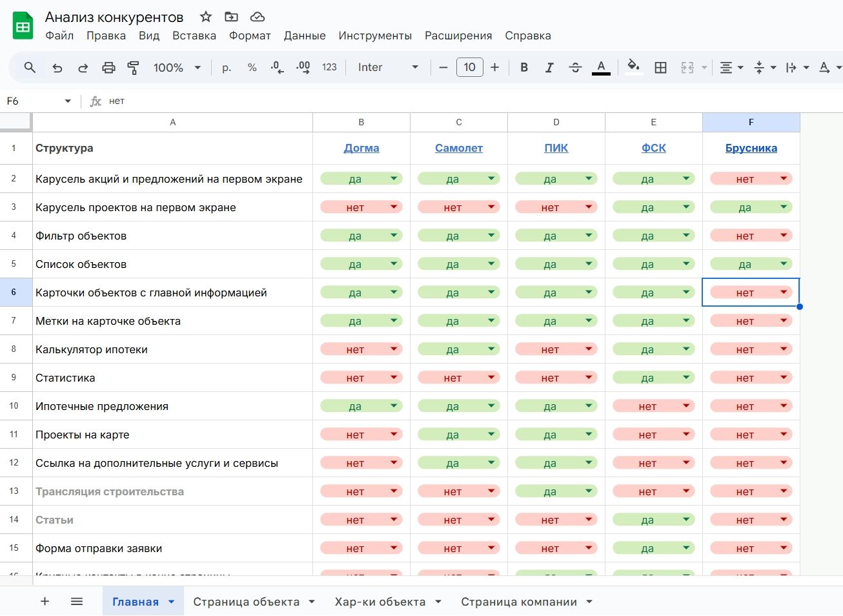Select the Структура cell
843x616 pixels.
[172, 148]
